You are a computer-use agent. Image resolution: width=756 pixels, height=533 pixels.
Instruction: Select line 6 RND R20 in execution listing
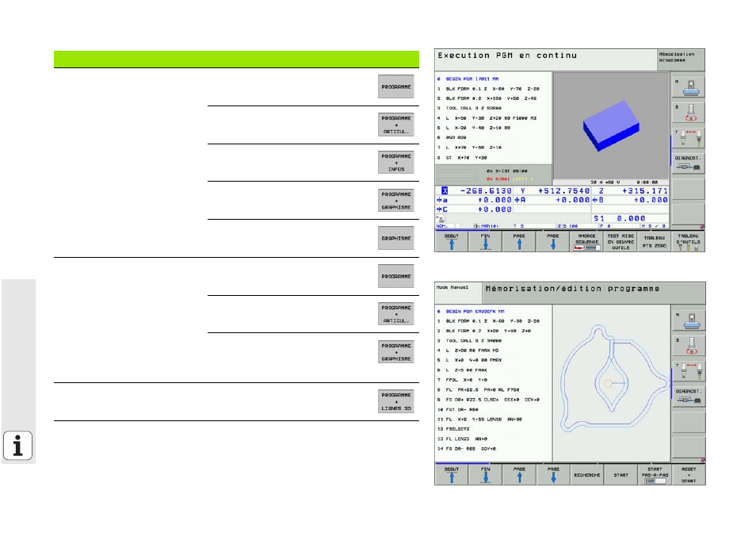(452, 137)
